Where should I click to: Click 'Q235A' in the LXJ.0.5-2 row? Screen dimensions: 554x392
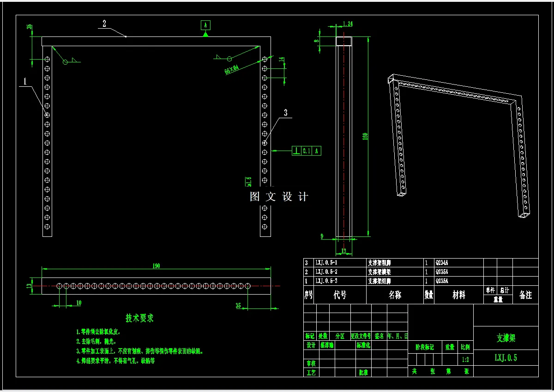(442, 271)
